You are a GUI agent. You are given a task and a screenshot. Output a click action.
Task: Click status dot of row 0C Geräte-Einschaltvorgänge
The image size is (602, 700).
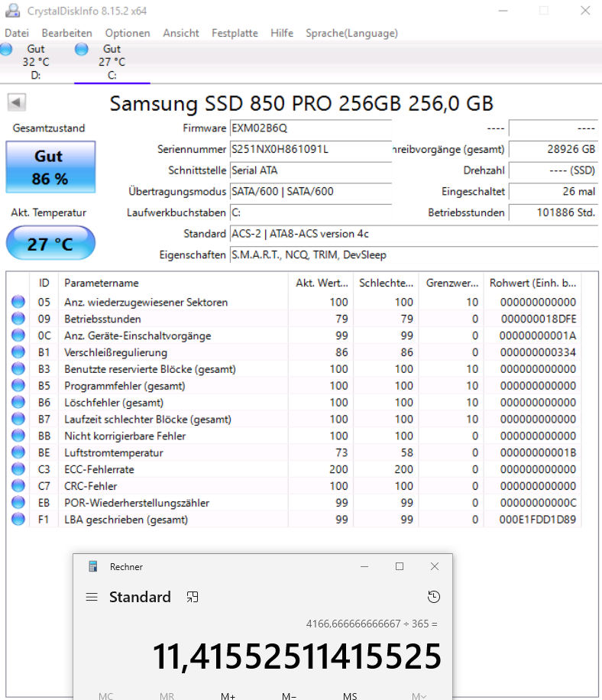coord(18,335)
